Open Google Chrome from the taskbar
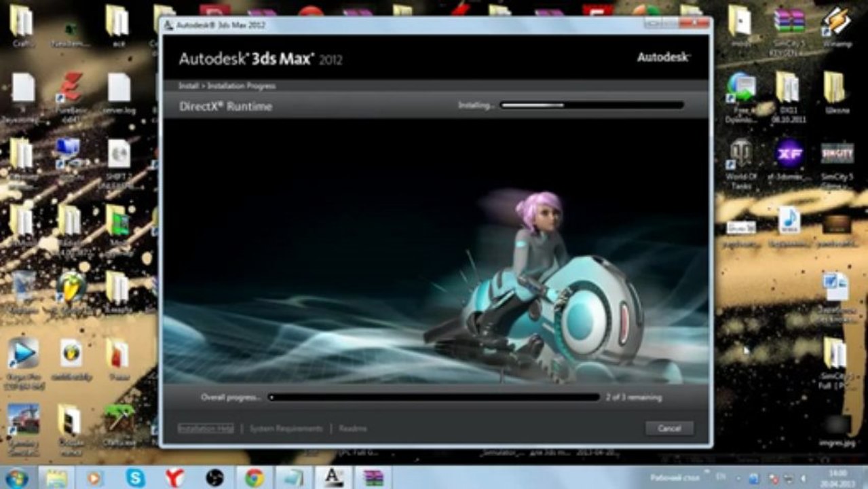The height and width of the screenshot is (489, 868). point(254,477)
